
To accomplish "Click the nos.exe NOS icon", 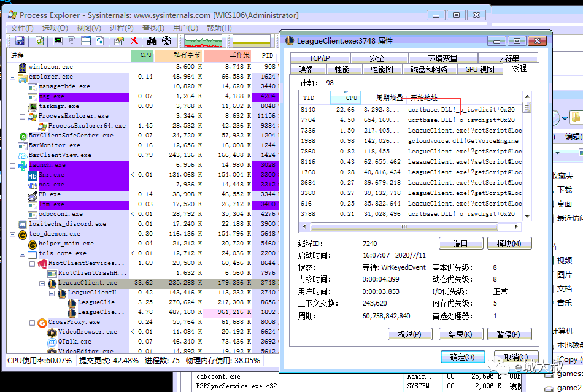I will point(33,185).
